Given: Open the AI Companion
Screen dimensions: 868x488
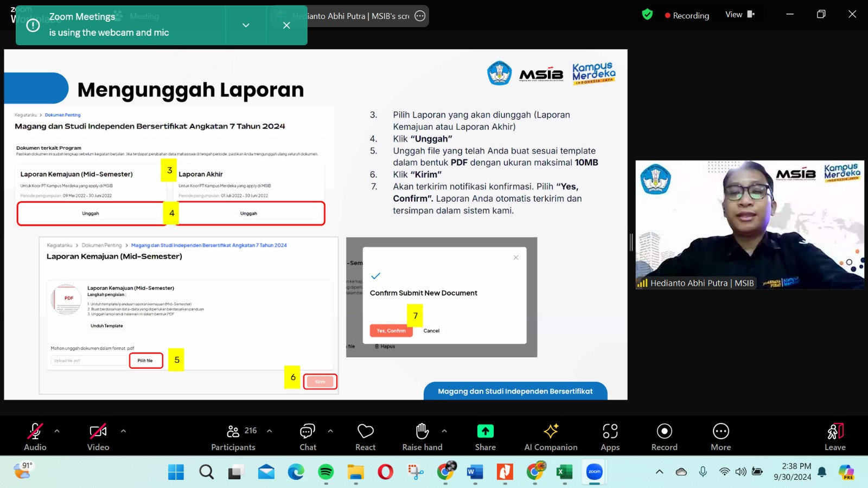Looking at the screenshot, I should click(551, 437).
